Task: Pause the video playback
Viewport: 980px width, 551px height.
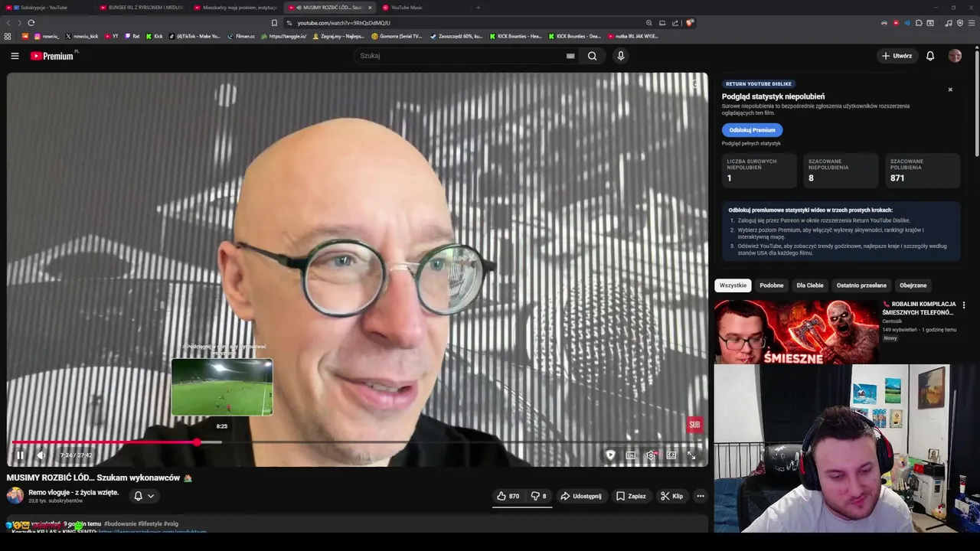Action: point(20,455)
